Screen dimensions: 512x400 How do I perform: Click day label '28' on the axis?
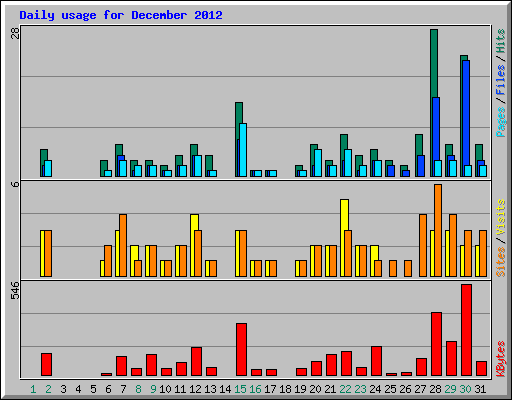435,389
